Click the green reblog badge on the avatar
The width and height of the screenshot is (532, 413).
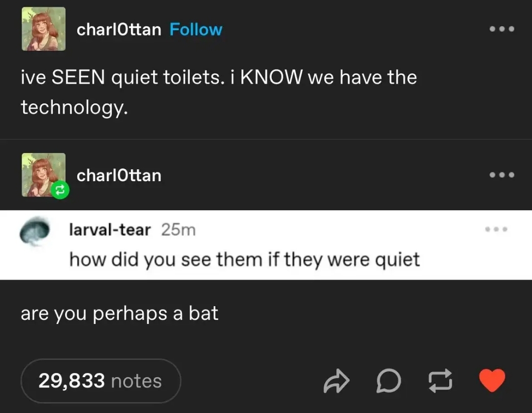(60, 190)
